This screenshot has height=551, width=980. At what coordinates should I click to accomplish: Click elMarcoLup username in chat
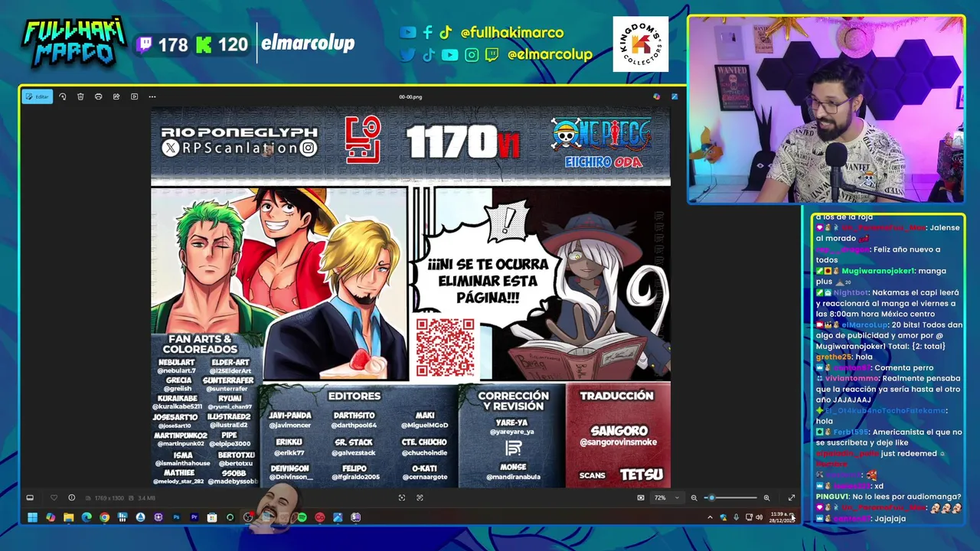point(864,324)
